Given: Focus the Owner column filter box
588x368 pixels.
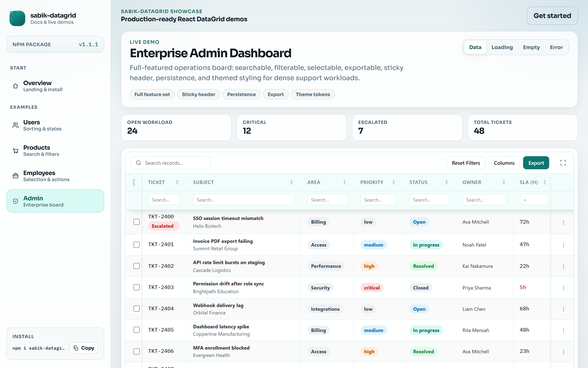Looking at the screenshot, I should point(484,200).
